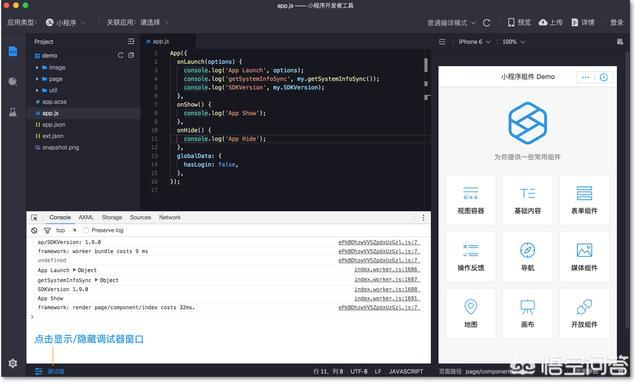Click the icon at the simulator toolbar's right end

[x=620, y=42]
